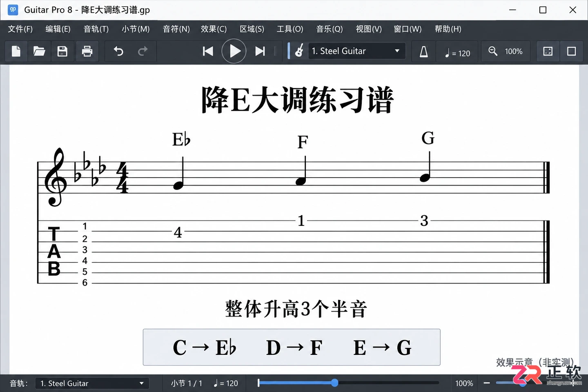Viewport: 588px width, 392px height.
Task: Open the 音轨(T) menu
Action: [x=96, y=29]
